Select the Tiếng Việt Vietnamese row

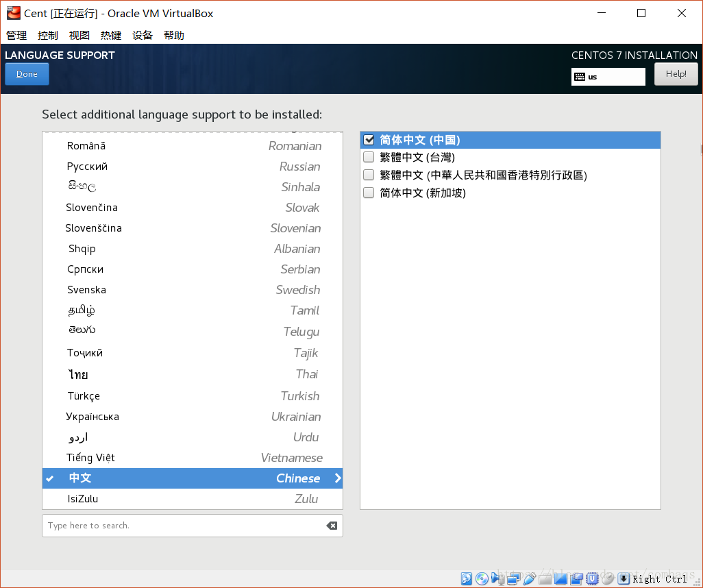(x=193, y=458)
